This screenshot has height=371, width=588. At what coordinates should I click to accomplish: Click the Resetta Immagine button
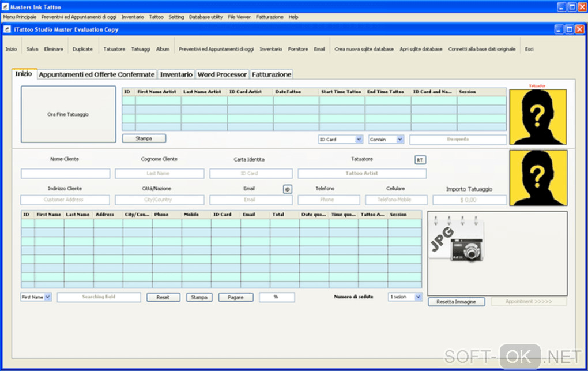click(456, 302)
